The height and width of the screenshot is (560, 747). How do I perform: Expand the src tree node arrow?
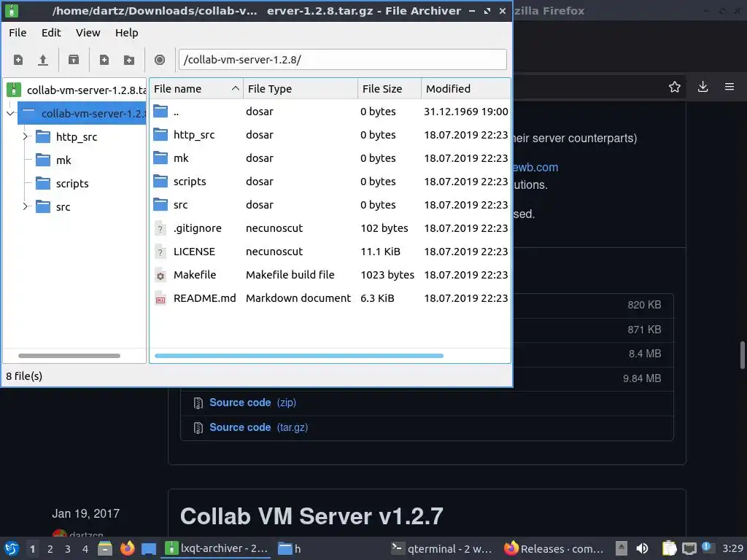(26, 206)
